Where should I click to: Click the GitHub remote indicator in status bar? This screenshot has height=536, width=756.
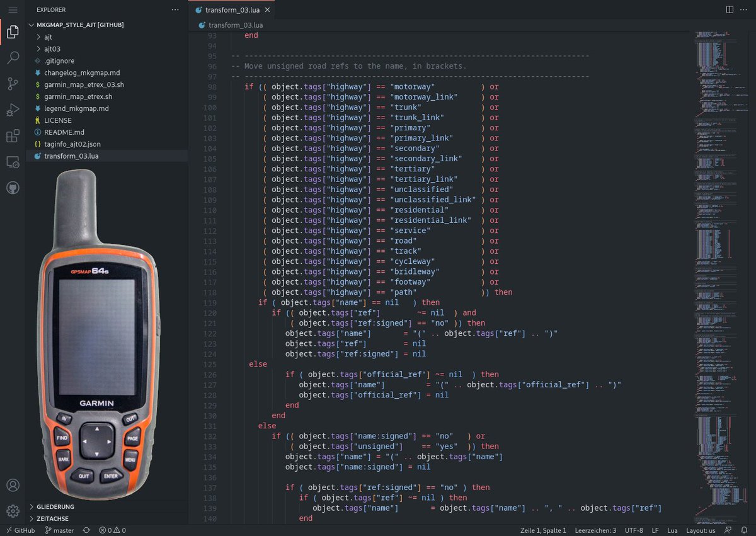click(x=20, y=530)
